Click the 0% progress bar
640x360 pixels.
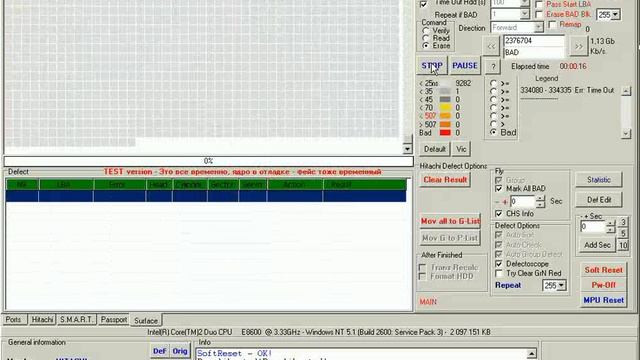(x=208, y=161)
